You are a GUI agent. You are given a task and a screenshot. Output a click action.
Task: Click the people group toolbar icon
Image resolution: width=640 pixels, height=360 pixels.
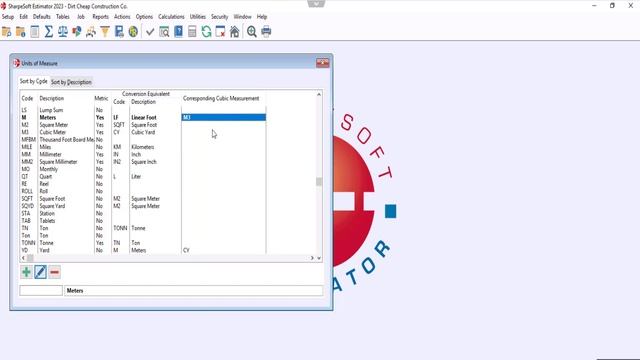tap(91, 31)
